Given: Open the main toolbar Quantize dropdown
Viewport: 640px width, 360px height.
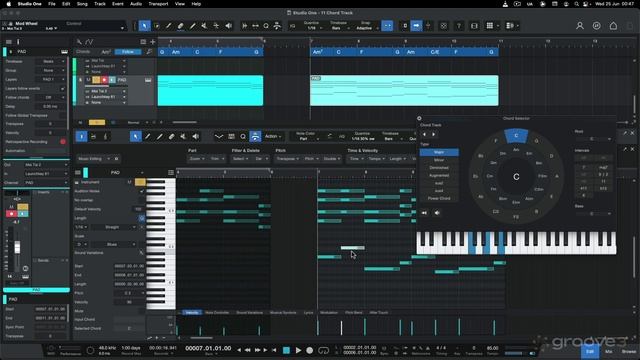Looking at the screenshot, I should pos(312,26).
